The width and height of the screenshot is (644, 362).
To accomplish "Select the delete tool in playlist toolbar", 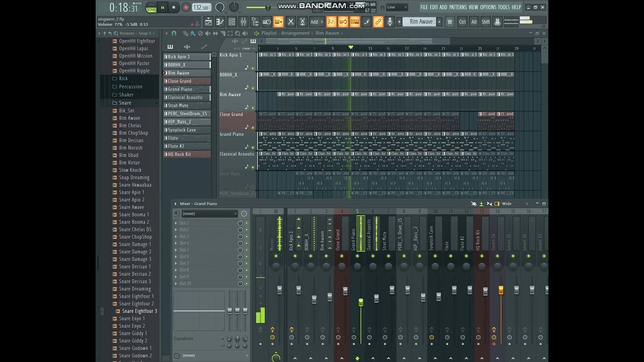I will [x=200, y=33].
